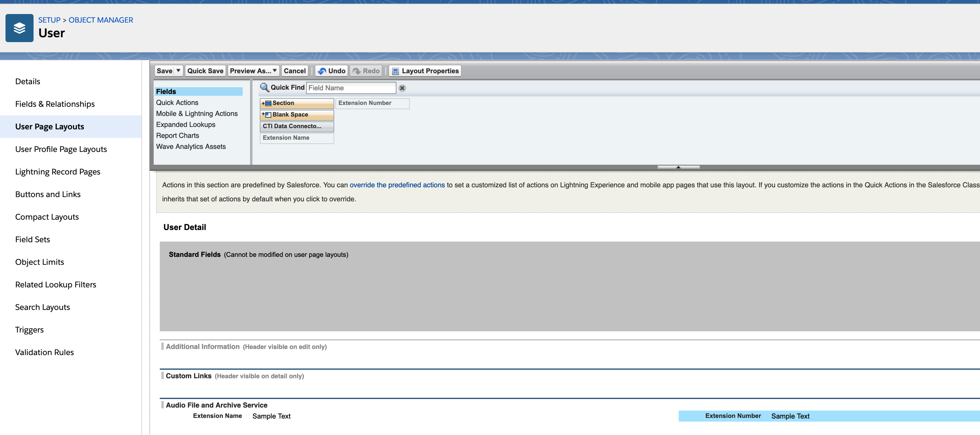Click the User Detail heading
Image resolution: width=980 pixels, height=435 pixels.
click(185, 227)
